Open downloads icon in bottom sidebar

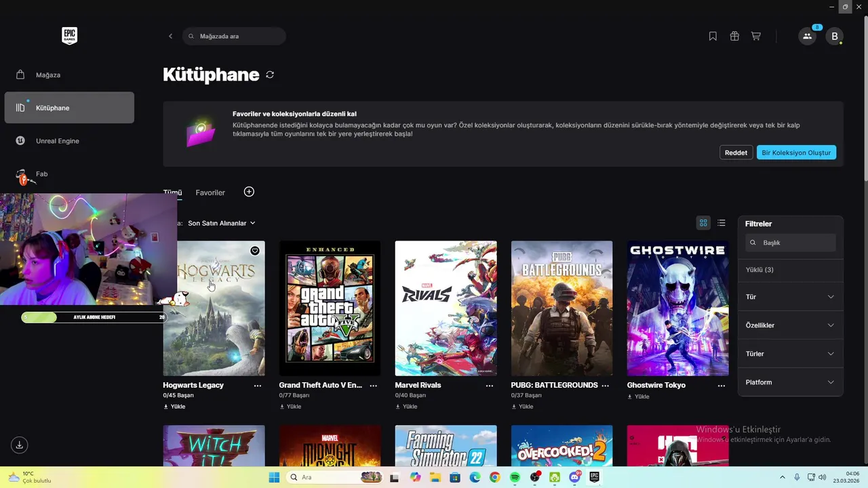tap(20, 445)
